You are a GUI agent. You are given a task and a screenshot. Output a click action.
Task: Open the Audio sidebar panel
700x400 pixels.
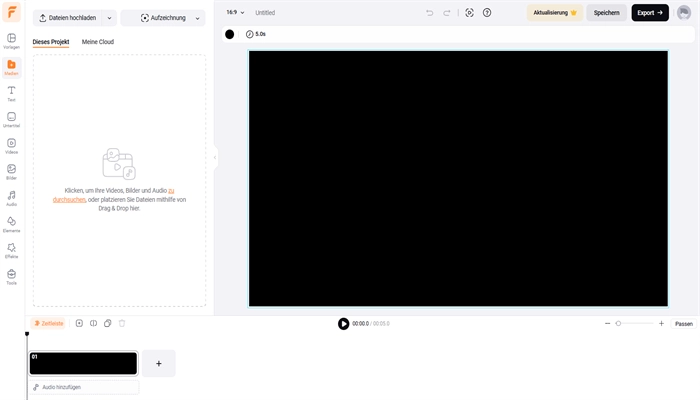(x=12, y=198)
